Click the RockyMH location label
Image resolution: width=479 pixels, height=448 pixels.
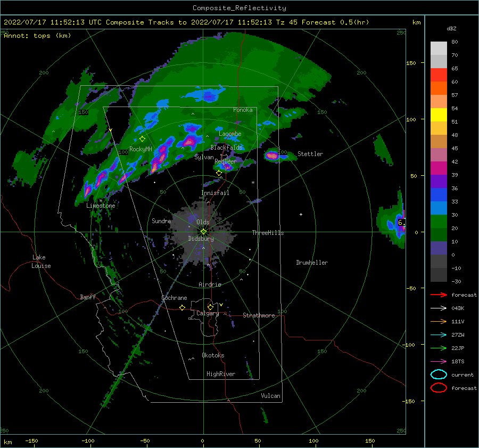click(x=141, y=149)
